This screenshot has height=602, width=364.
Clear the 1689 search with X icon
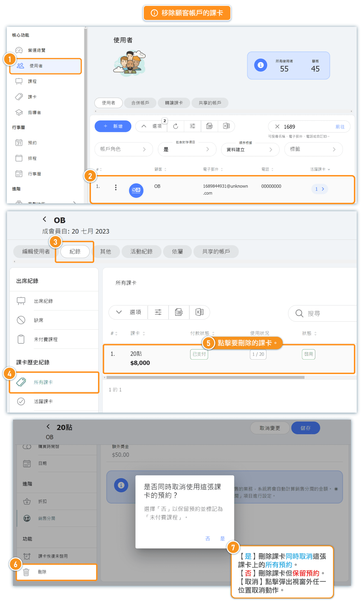coord(277,127)
